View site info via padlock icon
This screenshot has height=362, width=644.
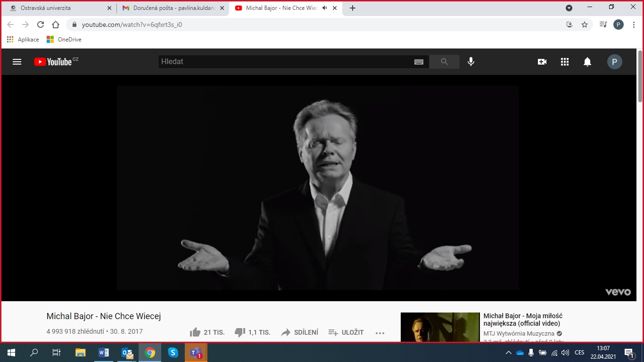[x=74, y=25]
